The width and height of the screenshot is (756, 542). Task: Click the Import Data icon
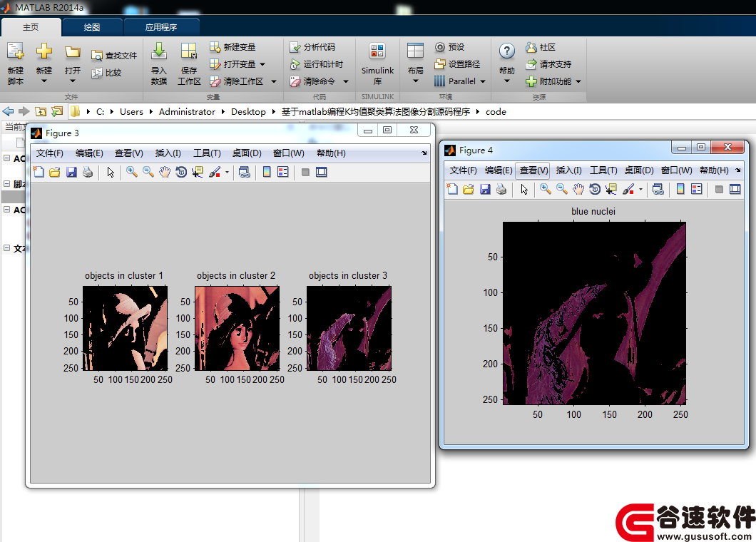pos(158,51)
